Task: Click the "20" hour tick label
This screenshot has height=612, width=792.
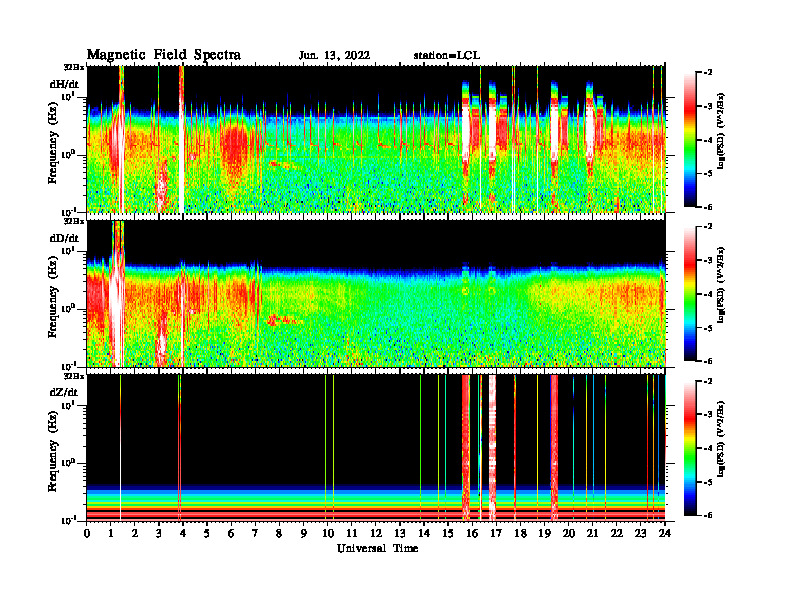Action: point(568,533)
